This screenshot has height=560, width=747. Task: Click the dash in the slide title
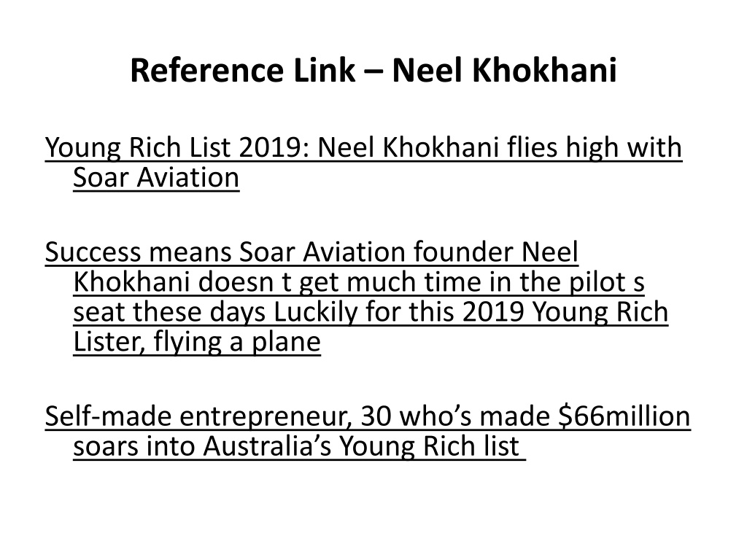pos(374,71)
